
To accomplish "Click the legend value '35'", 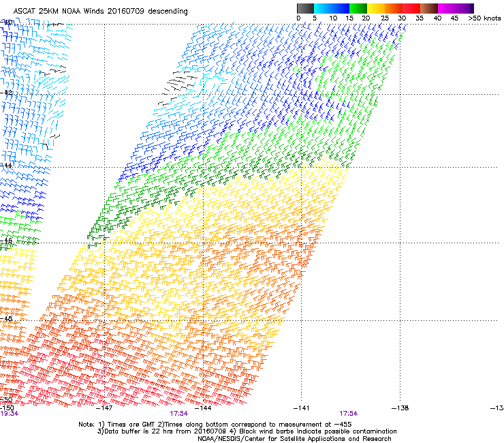I will tap(420, 18).
